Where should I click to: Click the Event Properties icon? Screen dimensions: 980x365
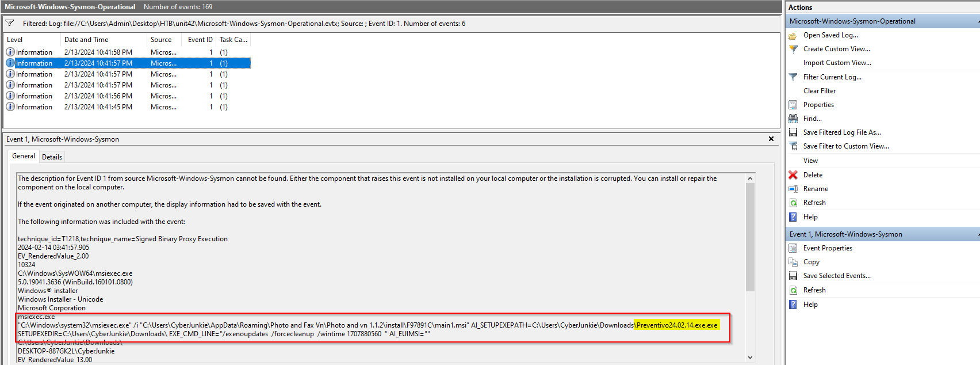coord(793,248)
